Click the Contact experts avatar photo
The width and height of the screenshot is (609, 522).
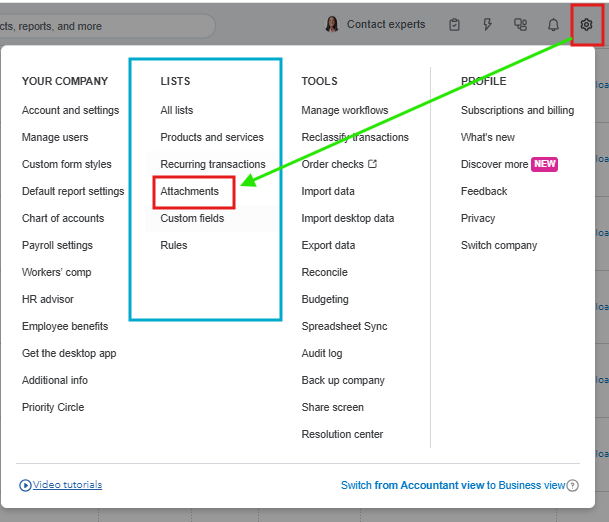332,24
